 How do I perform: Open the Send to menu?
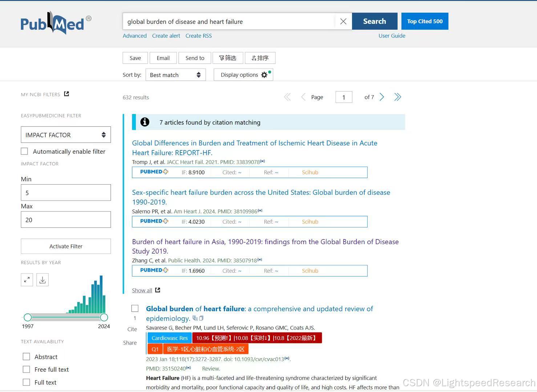(195, 58)
